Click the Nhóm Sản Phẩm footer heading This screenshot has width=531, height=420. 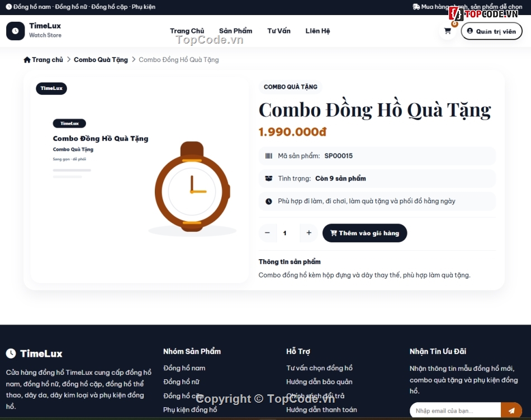[192, 351]
